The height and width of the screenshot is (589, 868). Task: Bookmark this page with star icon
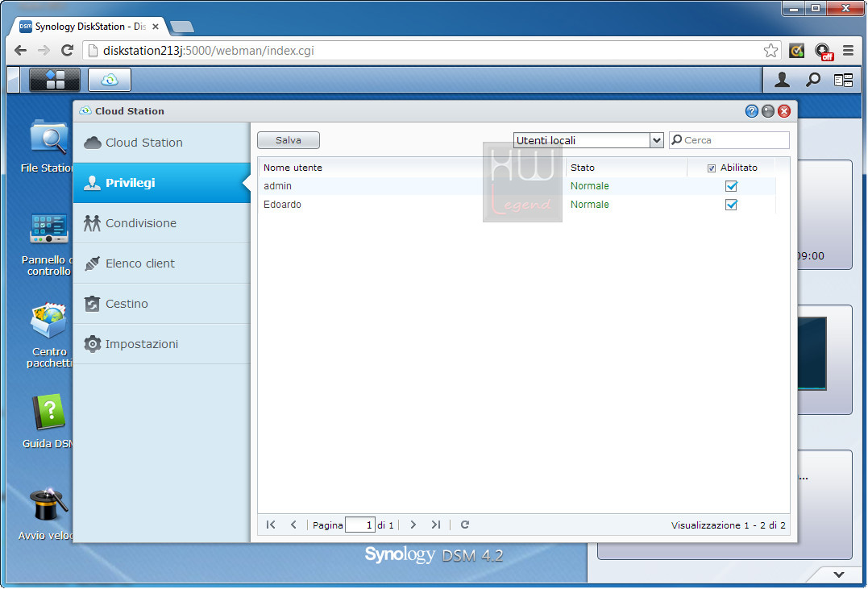770,51
